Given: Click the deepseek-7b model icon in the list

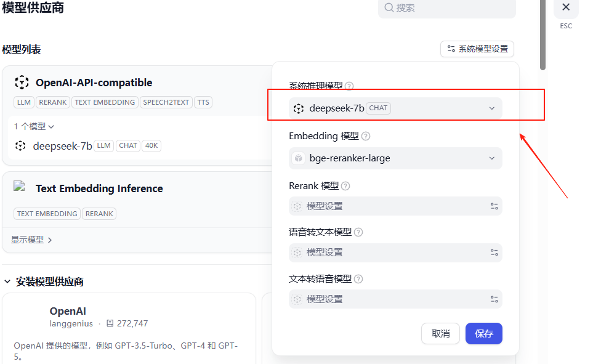Looking at the screenshot, I should [20, 145].
